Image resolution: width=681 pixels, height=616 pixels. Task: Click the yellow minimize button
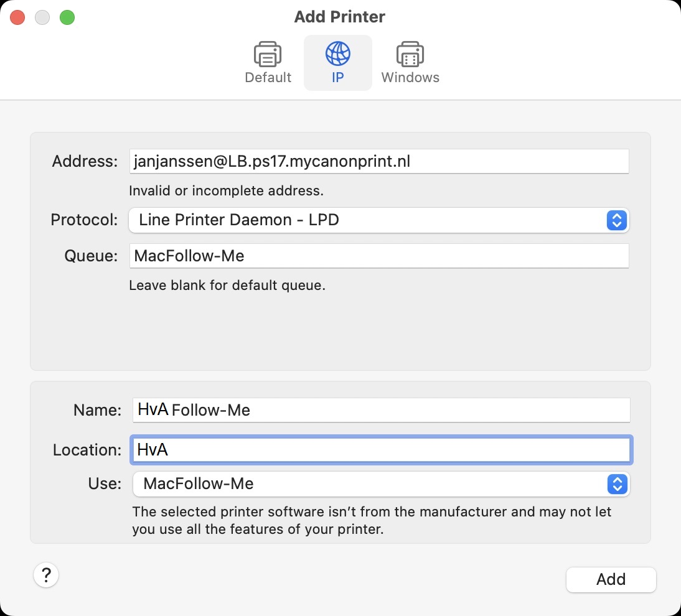click(x=42, y=17)
